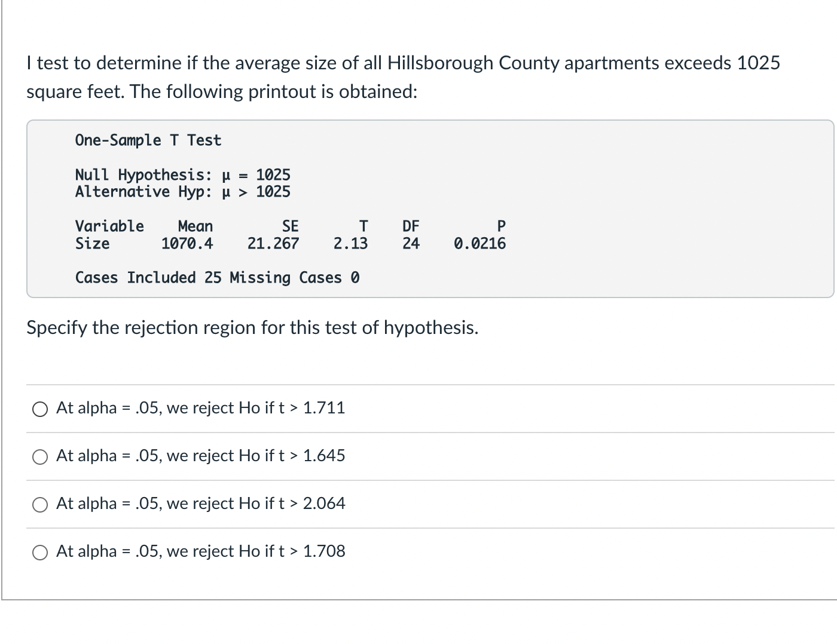Click the Hillsborough County question text

point(403,76)
